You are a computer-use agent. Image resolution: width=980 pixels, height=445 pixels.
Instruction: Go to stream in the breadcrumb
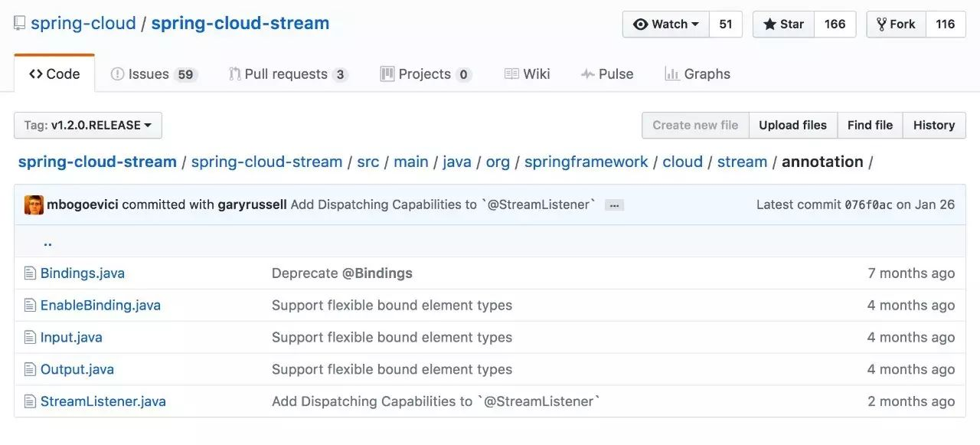[x=743, y=162]
